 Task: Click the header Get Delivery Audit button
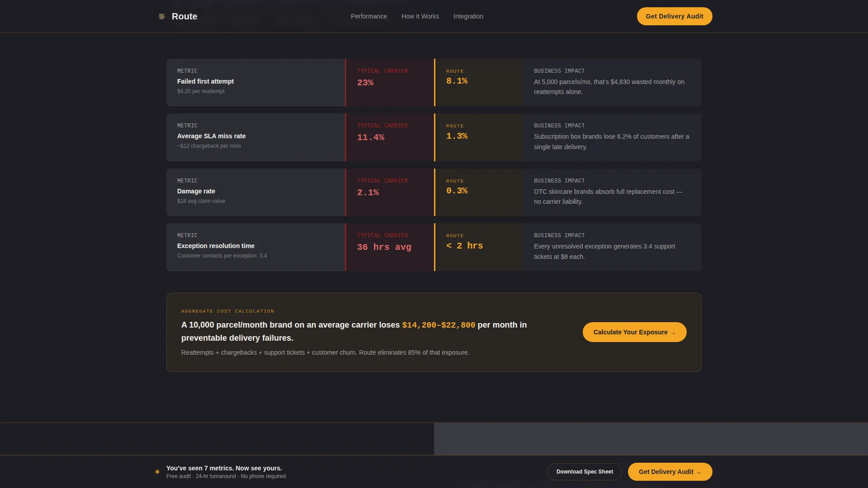(675, 16)
